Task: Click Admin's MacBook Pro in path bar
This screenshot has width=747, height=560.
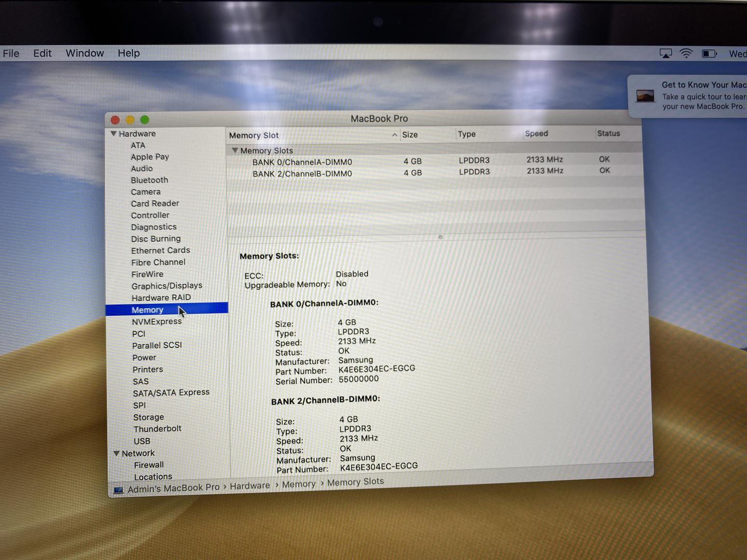Action: [173, 488]
